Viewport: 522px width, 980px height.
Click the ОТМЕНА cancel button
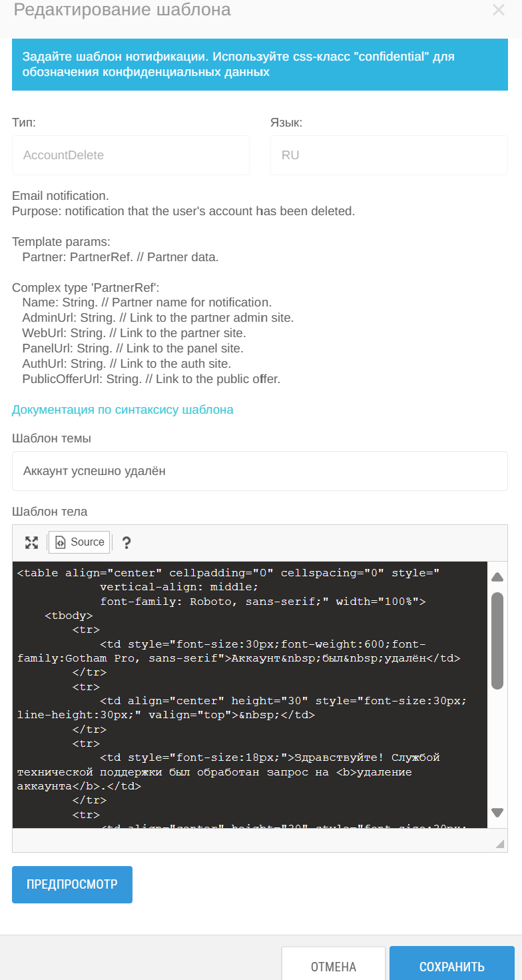point(334,965)
